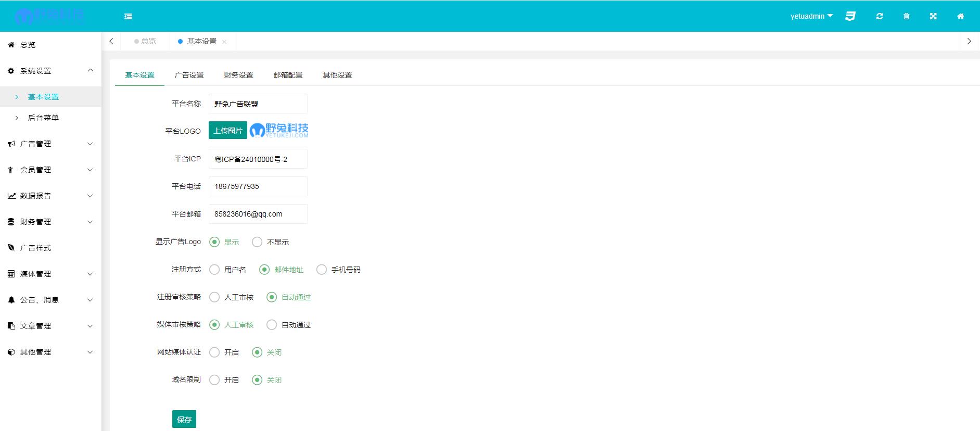This screenshot has height=431, width=980.
Task: Click the person icon beside 会员管理
Action: click(x=10, y=170)
